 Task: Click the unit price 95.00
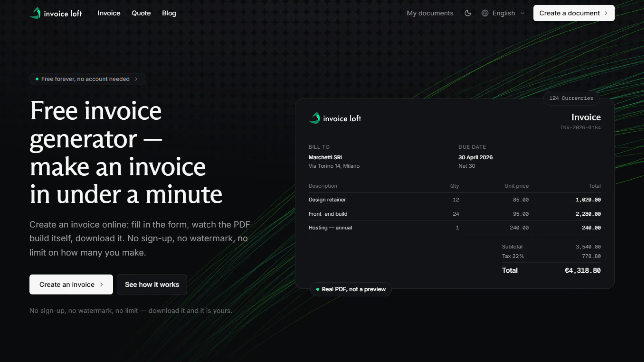coord(521,214)
